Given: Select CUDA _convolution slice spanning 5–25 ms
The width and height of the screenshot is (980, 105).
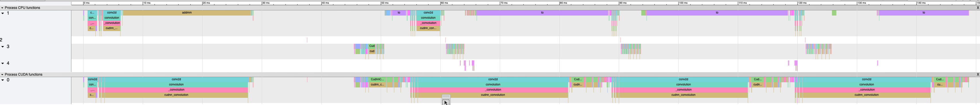Looking at the screenshot, I should click(176, 90).
